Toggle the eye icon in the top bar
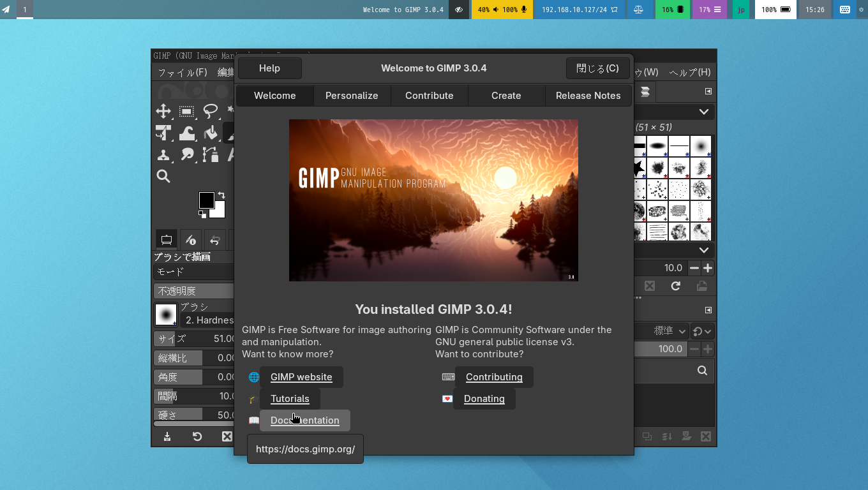This screenshot has width=868, height=490. click(x=459, y=10)
